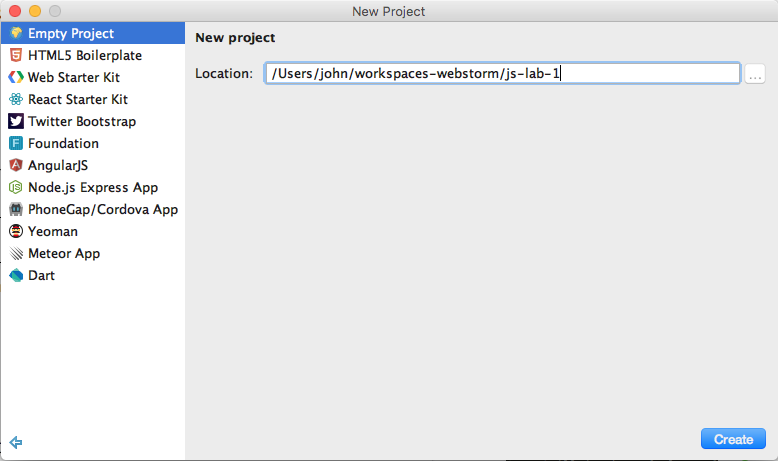Viewport: 778px width, 461px height.
Task: Click the Empty Project icon
Action: click(16, 33)
